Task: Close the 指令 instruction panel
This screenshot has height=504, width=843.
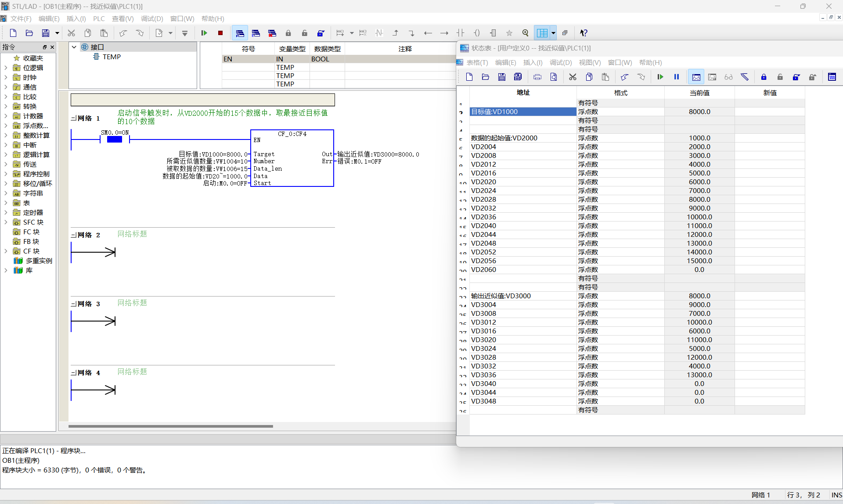Action: coord(52,47)
